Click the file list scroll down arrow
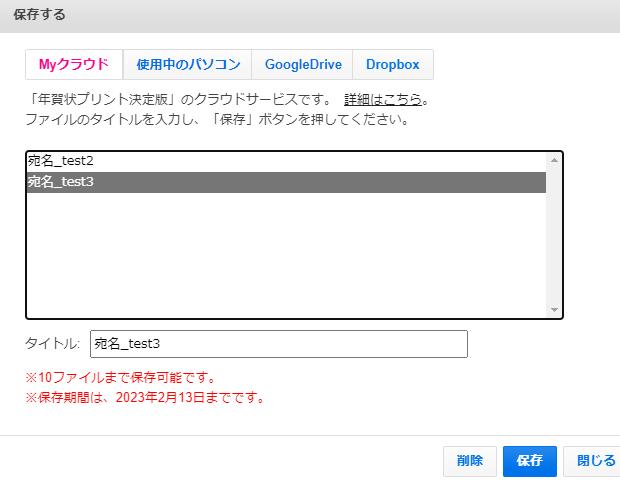 555,310
